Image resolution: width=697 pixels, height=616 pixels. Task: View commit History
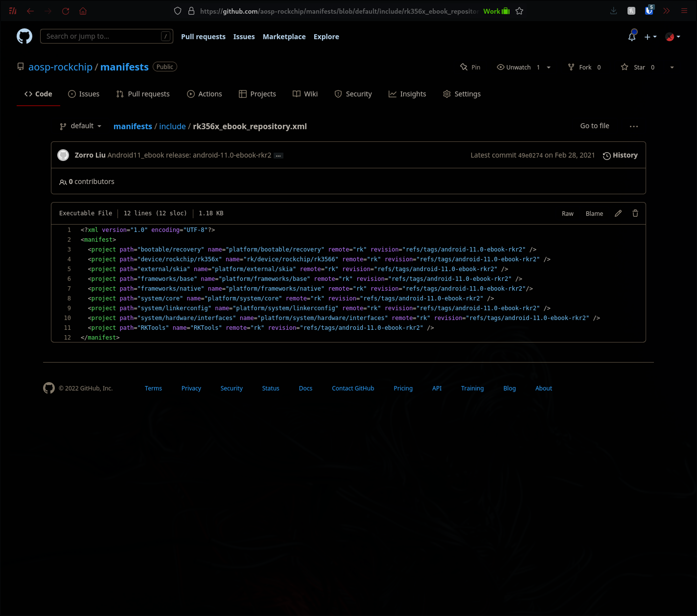[x=620, y=155]
